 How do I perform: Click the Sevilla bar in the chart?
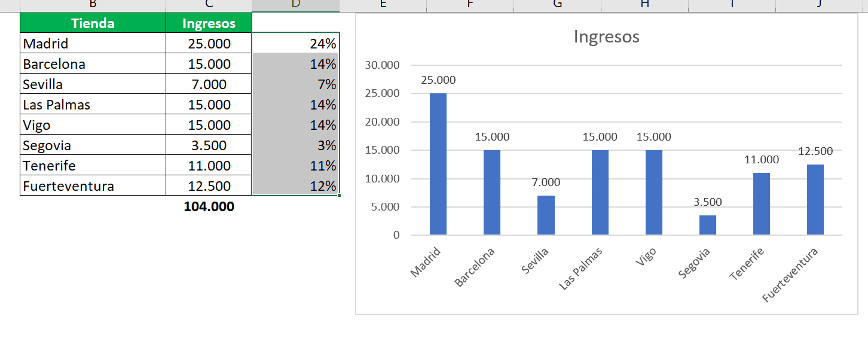click(546, 215)
